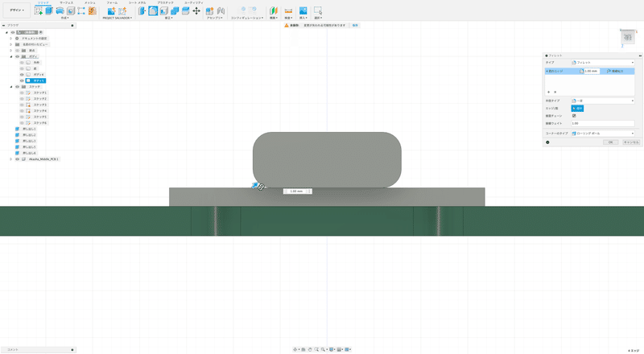Select the Shell tool icon
644x354 pixels.
(x=164, y=11)
